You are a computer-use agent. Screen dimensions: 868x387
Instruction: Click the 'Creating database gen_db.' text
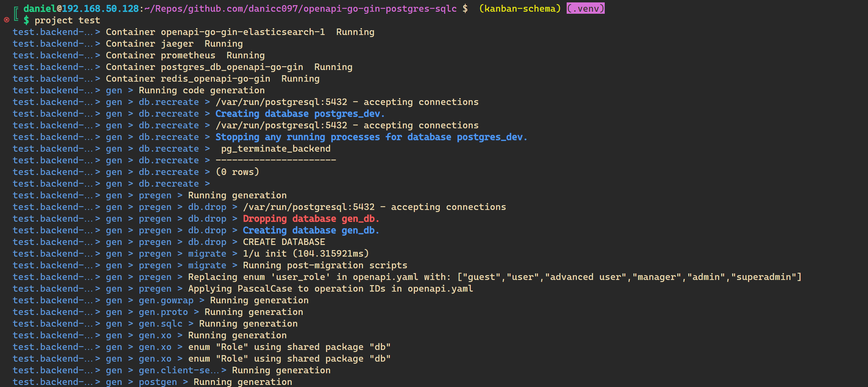point(311,230)
